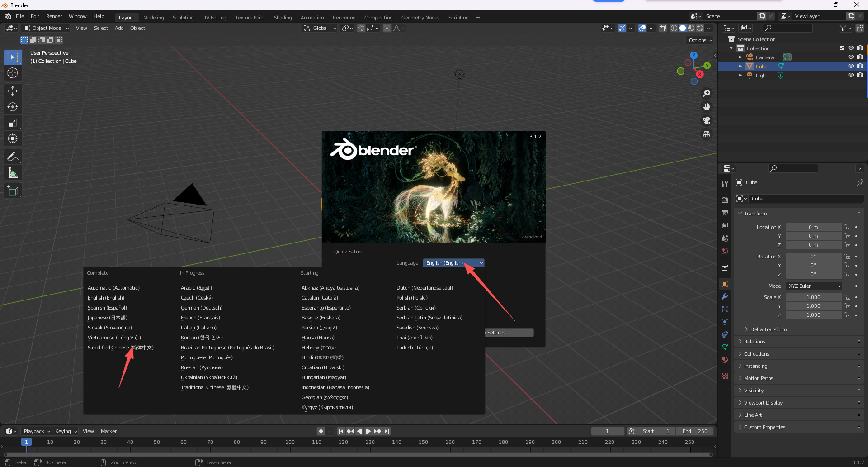This screenshot has width=868, height=467.
Task: Hide the Cube in the viewport
Action: [x=851, y=66]
